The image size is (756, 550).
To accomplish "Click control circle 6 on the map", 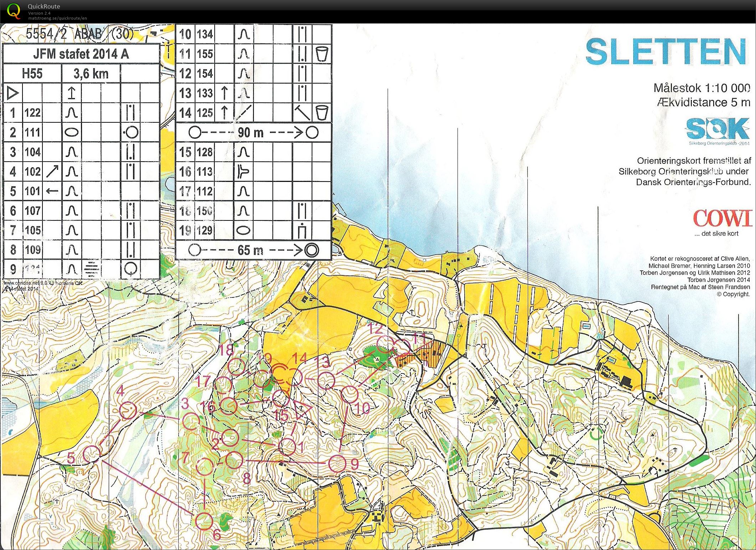I will coord(204,520).
